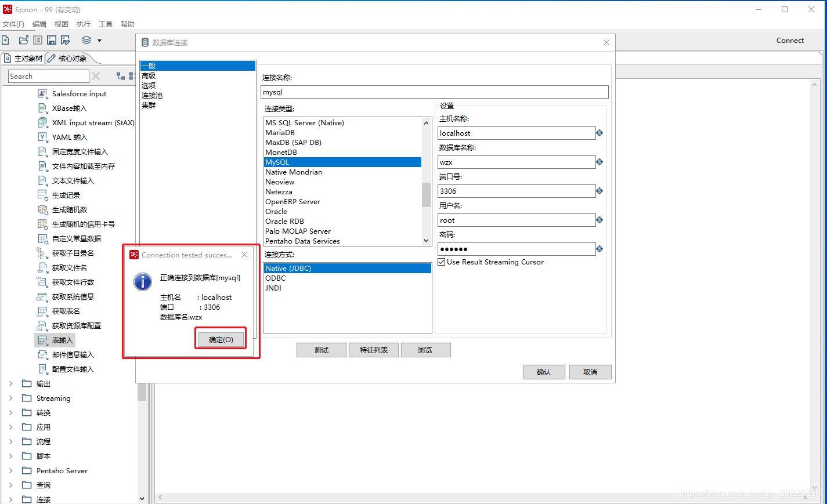Click the 生成随机数 step icon

click(42, 209)
